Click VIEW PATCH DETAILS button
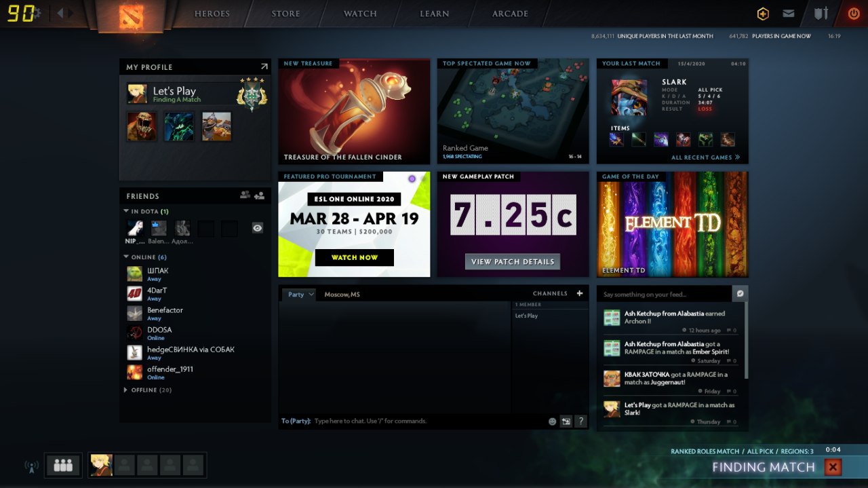This screenshot has width=868, height=488. click(513, 261)
